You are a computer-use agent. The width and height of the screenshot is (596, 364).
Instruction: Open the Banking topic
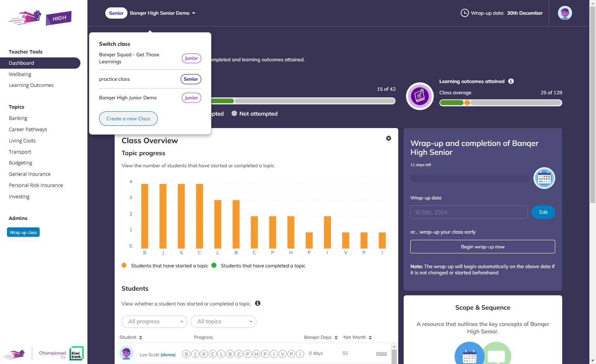coord(18,118)
